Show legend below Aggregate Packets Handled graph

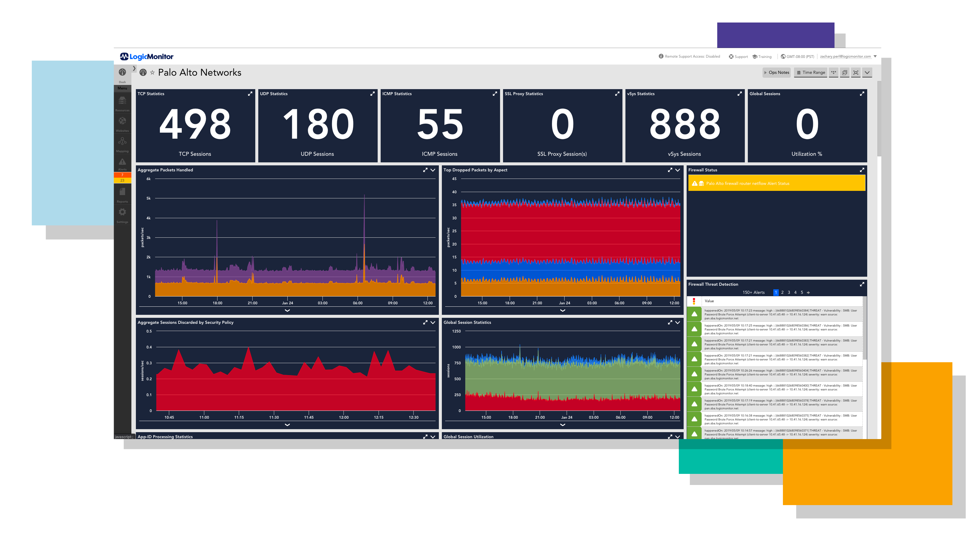(287, 310)
